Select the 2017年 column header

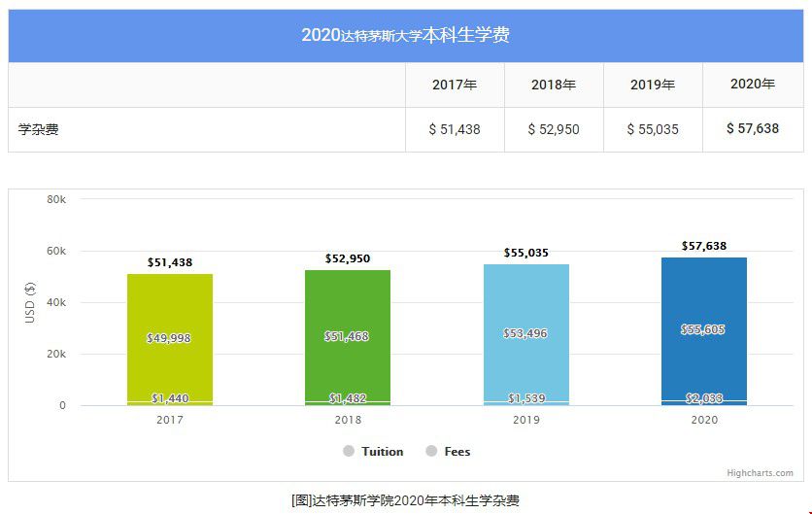click(455, 85)
